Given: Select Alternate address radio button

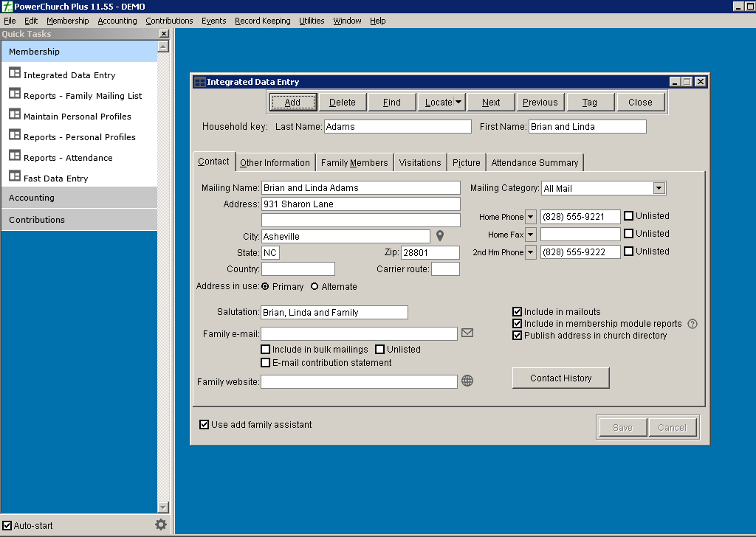Looking at the screenshot, I should (315, 286).
